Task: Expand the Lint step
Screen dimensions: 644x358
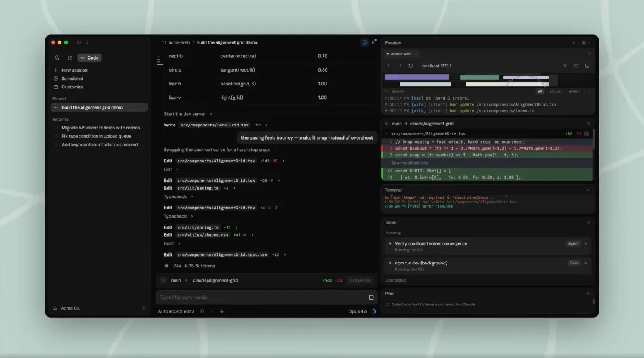Action: pyautogui.click(x=171, y=169)
